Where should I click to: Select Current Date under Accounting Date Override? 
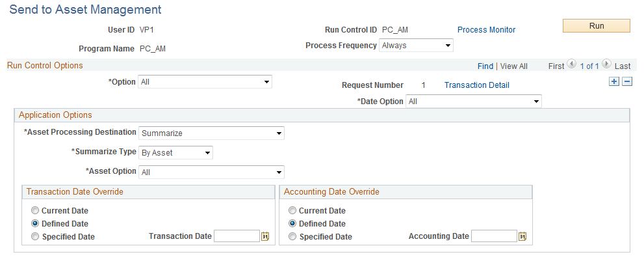point(292,211)
